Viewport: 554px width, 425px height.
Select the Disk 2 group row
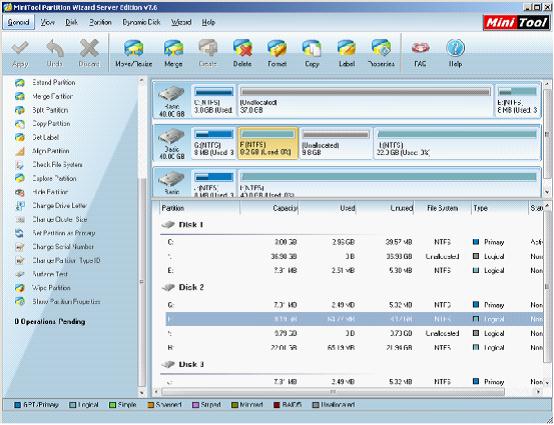pos(351,288)
